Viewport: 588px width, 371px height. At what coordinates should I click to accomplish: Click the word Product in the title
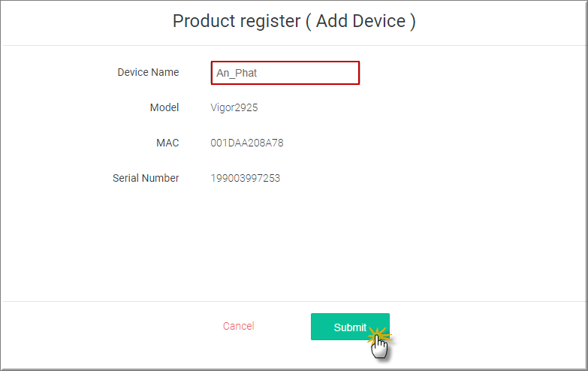pyautogui.click(x=203, y=20)
